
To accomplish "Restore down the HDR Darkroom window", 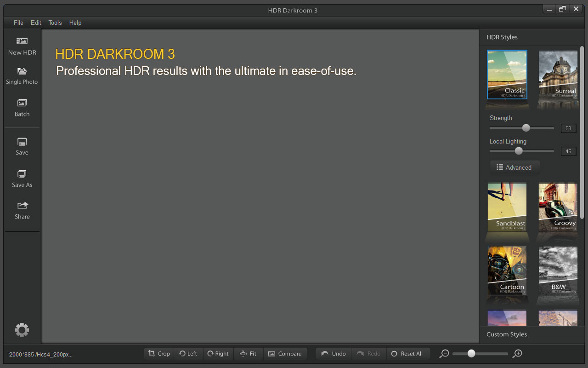I will pos(562,9).
